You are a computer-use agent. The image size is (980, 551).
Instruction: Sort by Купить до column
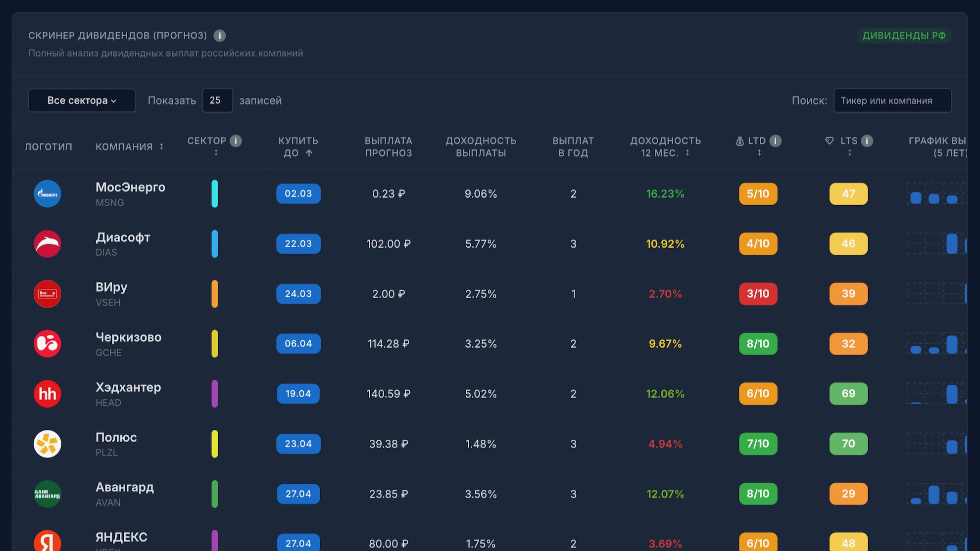[x=298, y=147]
